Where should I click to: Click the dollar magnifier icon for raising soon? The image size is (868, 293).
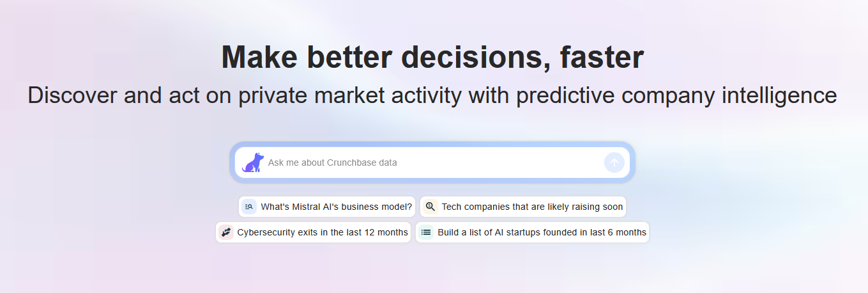pos(430,207)
